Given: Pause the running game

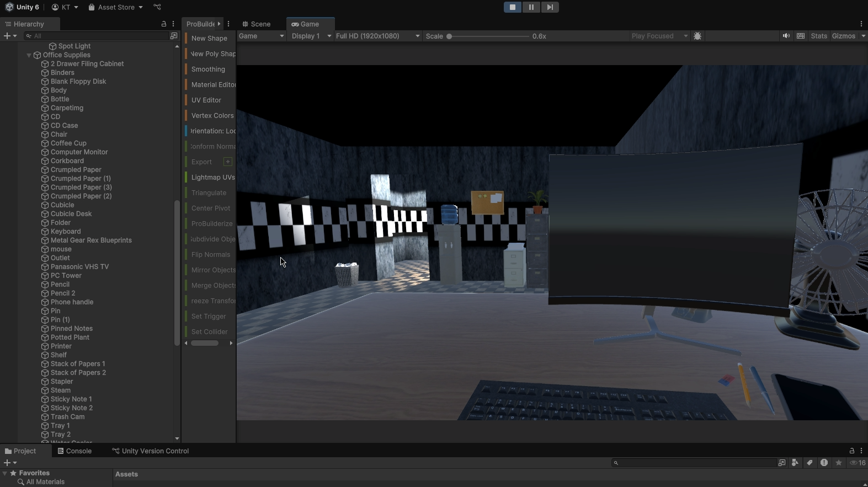Looking at the screenshot, I should (x=531, y=7).
